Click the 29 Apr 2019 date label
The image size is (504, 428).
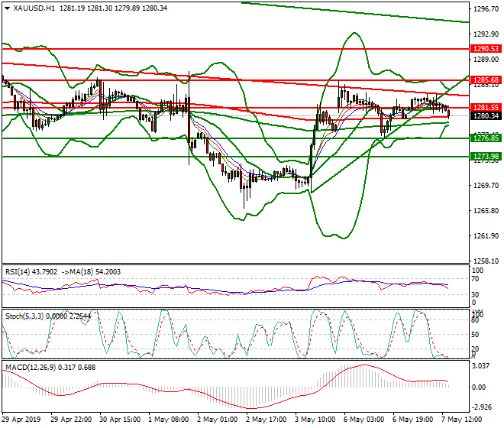[21, 420]
